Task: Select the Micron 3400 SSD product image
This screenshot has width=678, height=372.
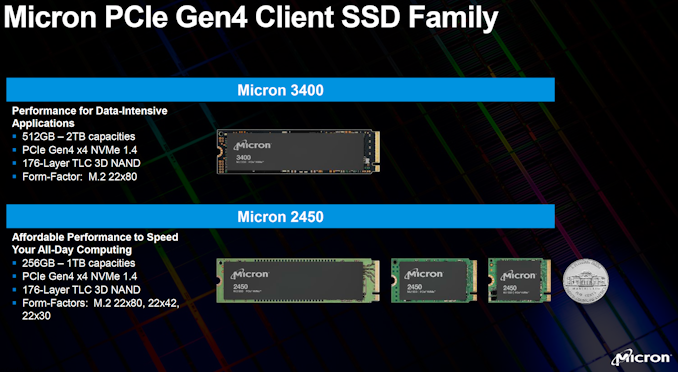Action: [x=298, y=152]
